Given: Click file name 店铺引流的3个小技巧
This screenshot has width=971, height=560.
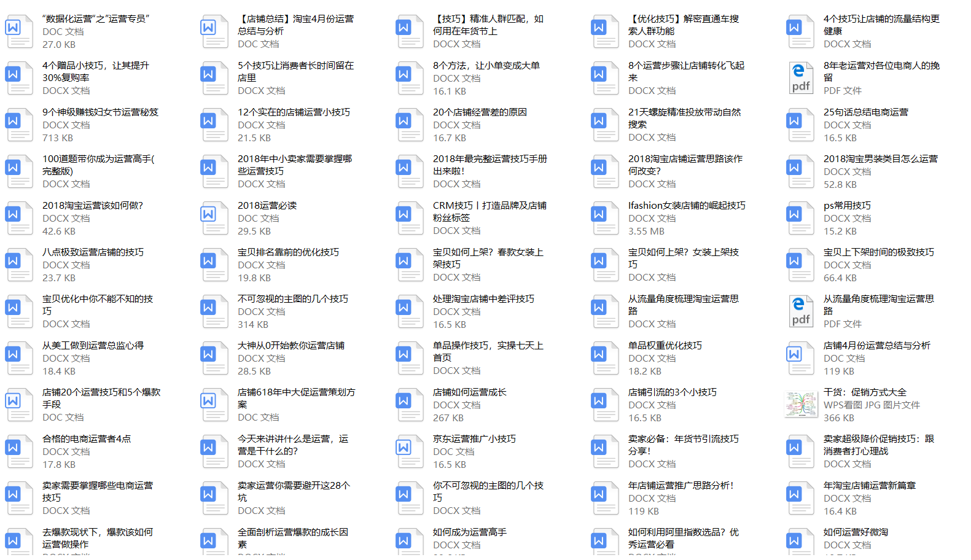Looking at the screenshot, I should [673, 392].
